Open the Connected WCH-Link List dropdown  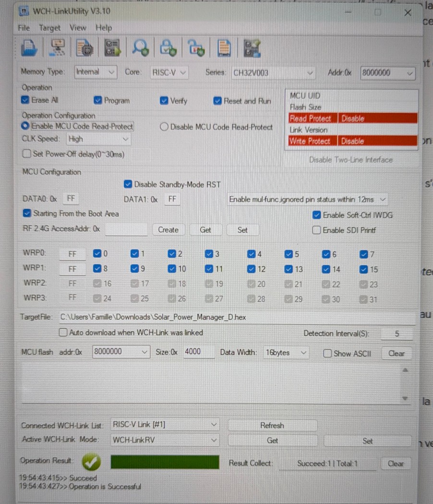(165, 425)
